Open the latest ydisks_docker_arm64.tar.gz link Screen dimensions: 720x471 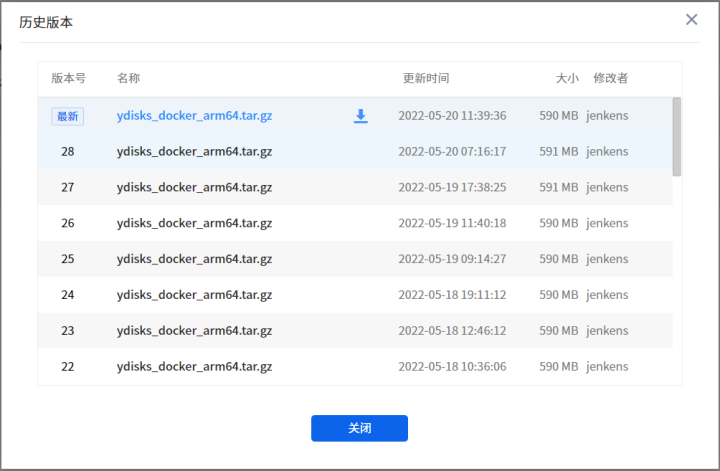pos(194,116)
